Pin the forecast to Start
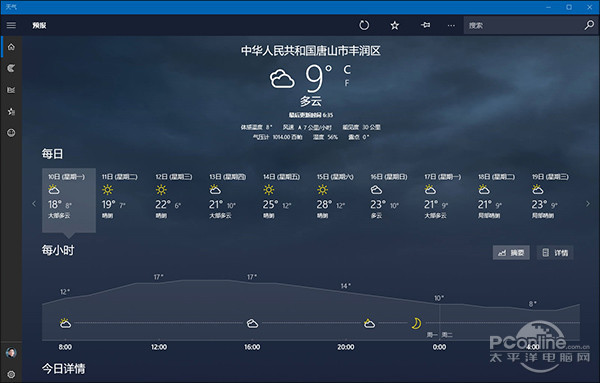Screen dimensions: 600x383 click(425, 25)
